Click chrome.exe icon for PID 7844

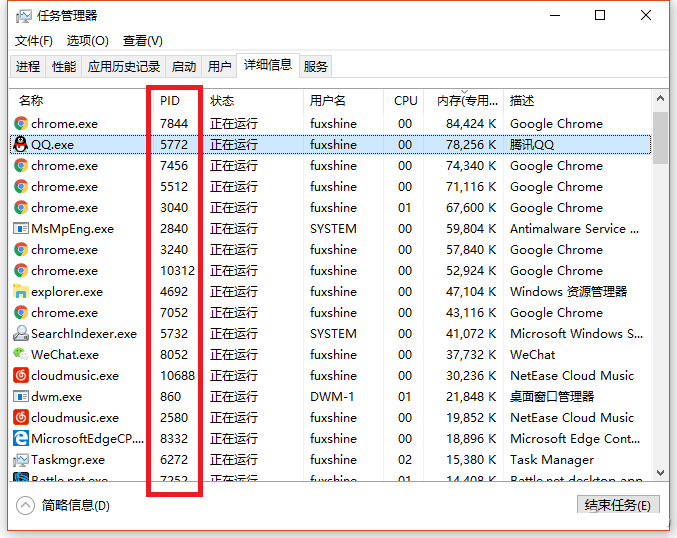coord(21,123)
